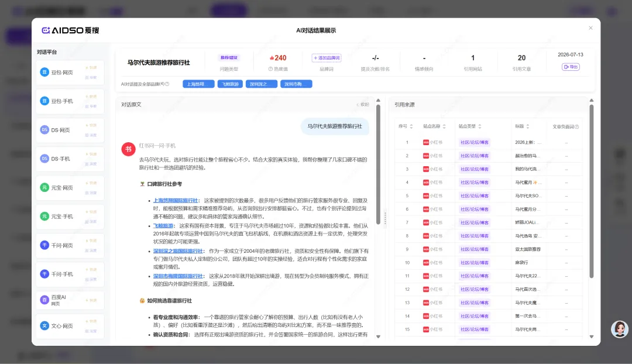Open the article titled 麻袋行
This screenshot has height=364, width=632.
point(521,263)
